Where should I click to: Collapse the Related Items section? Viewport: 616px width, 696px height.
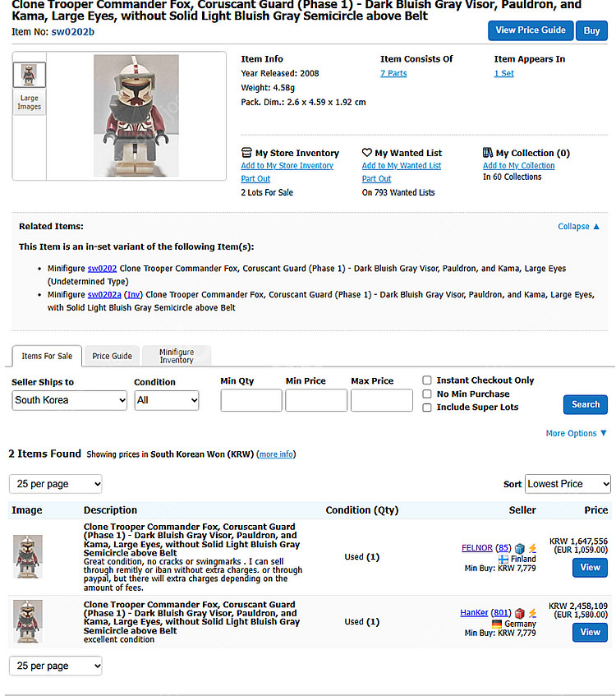click(x=578, y=227)
